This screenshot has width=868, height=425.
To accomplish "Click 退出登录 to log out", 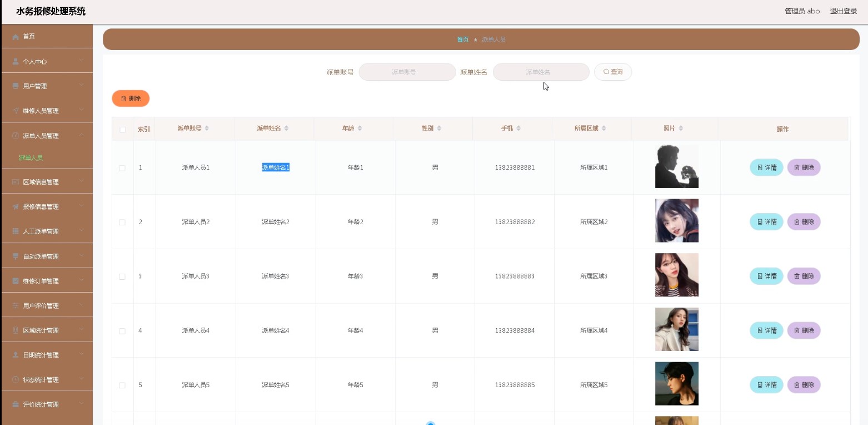I will click(843, 11).
